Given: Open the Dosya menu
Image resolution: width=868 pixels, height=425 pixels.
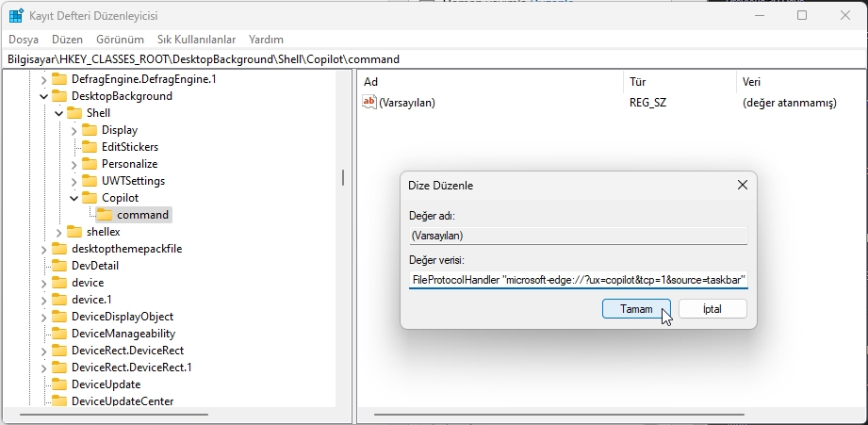Looking at the screenshot, I should tap(24, 40).
